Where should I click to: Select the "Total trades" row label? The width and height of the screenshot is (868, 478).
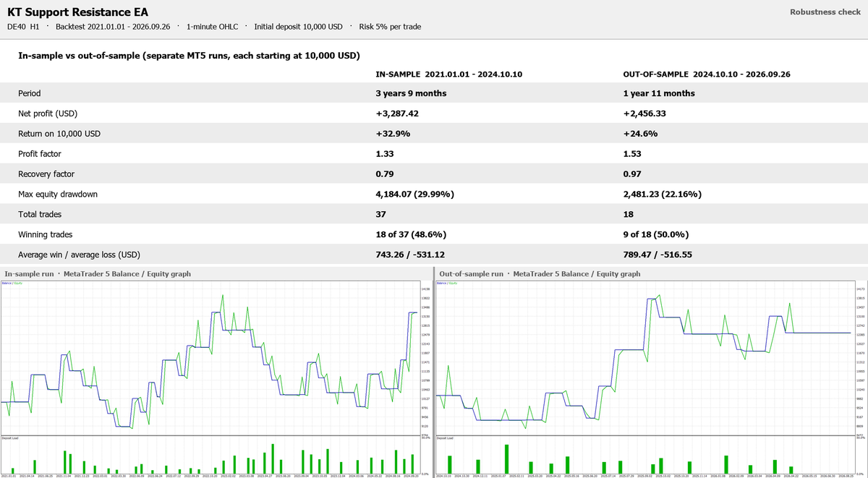(41, 215)
